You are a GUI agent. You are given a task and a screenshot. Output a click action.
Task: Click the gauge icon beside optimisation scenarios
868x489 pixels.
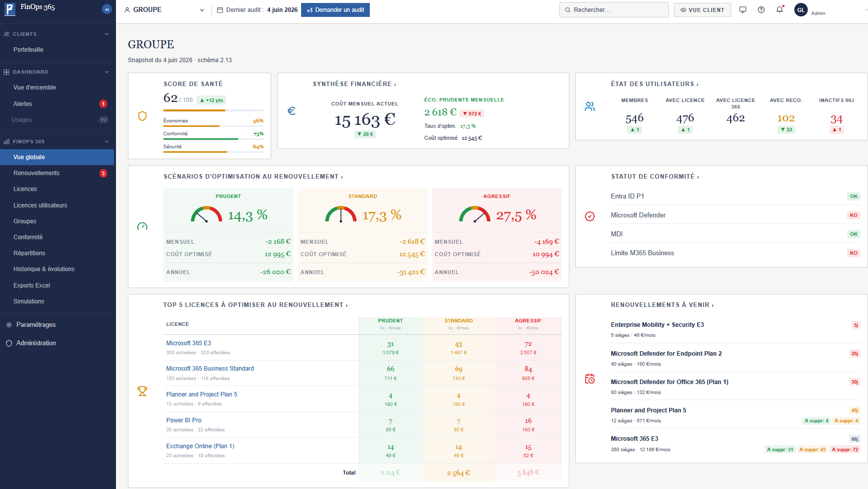tap(142, 226)
